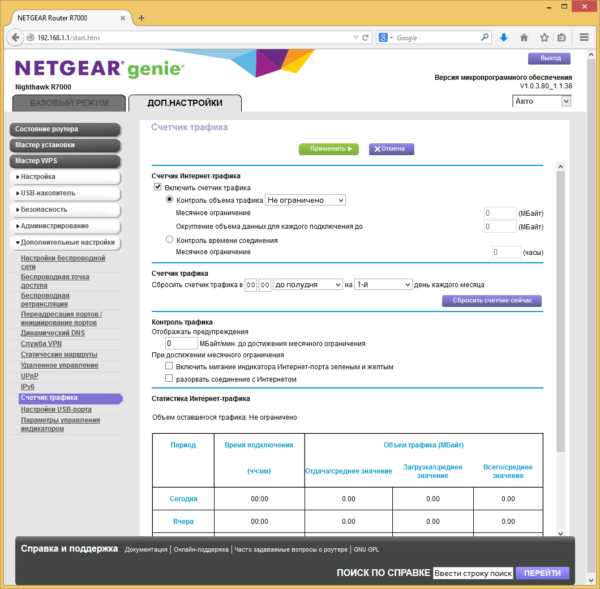
Task: Open Динамический DNS link
Action: point(52,333)
